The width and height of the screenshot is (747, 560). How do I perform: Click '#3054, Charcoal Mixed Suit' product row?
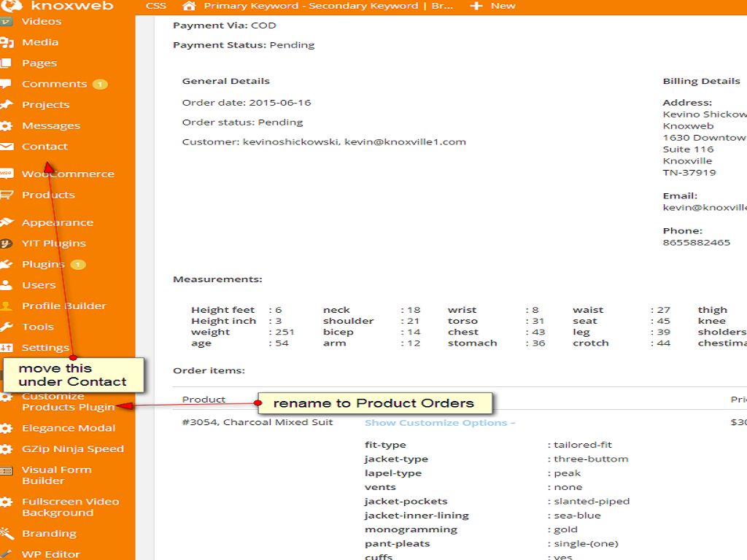258,422
